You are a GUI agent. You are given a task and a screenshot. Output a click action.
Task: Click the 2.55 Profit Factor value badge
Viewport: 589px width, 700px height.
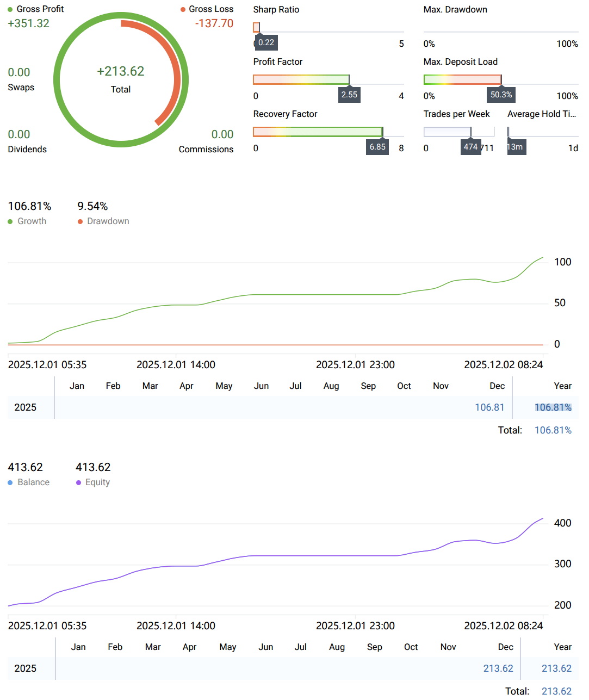[349, 95]
